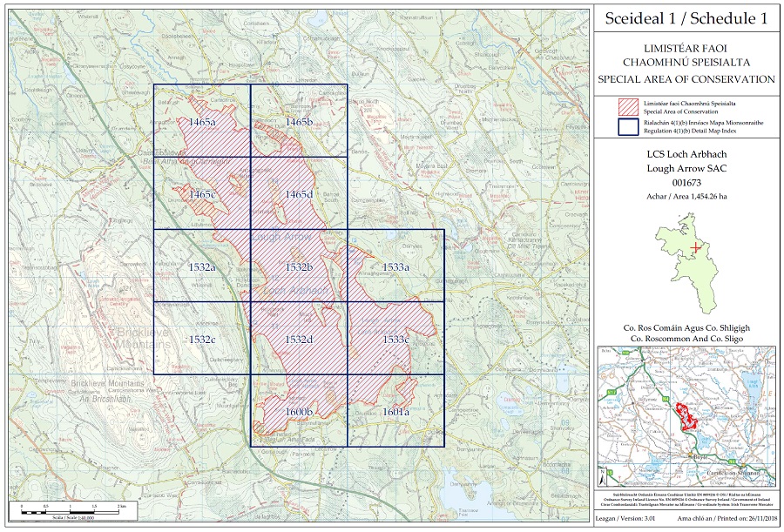The height and width of the screenshot is (532, 784).
Task: Click the red cross marker on county outline
Action: (694, 247)
